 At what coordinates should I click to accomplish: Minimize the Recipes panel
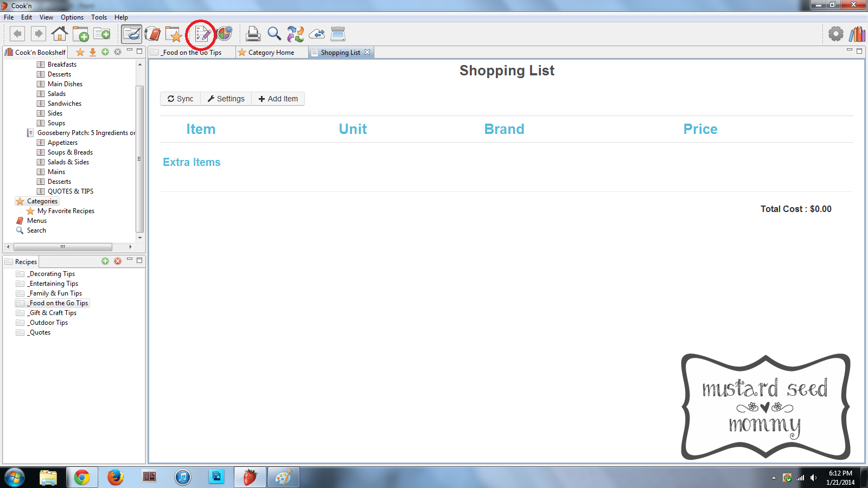[x=130, y=260]
